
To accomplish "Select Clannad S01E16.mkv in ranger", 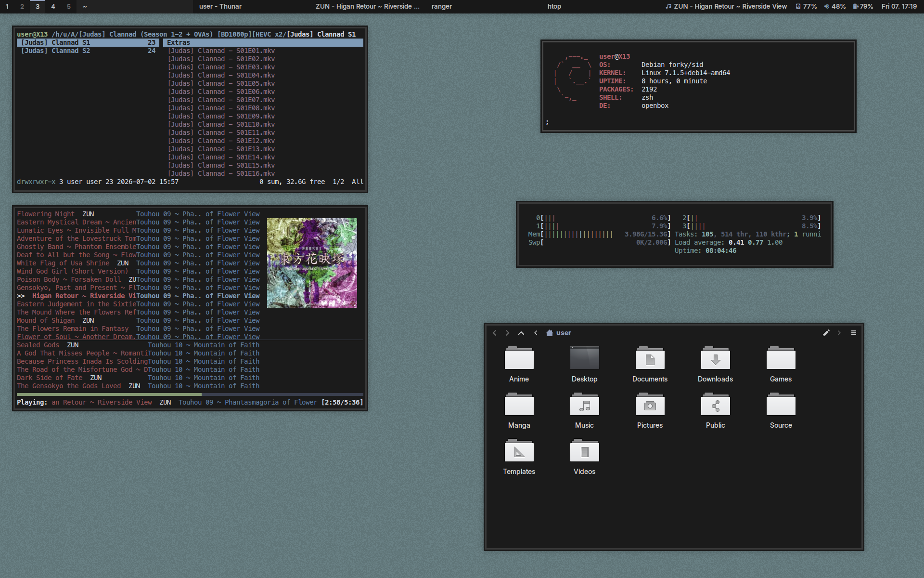I will (263, 173).
